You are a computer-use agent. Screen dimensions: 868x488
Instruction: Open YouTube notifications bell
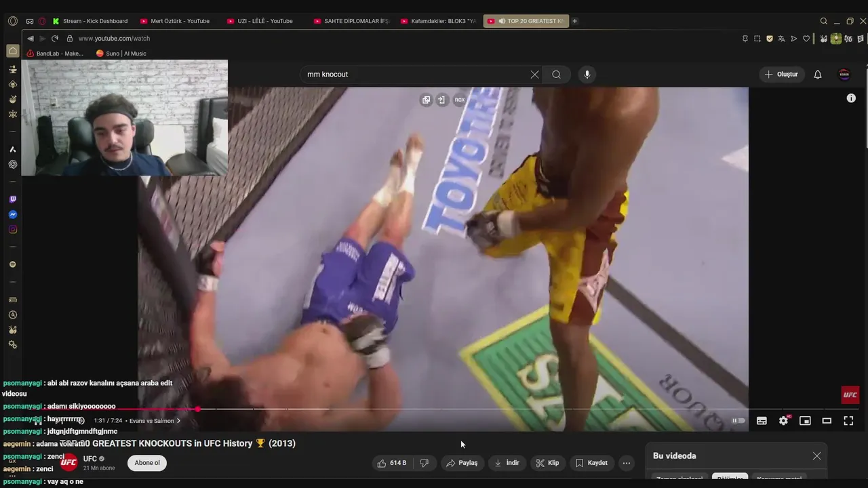(818, 75)
